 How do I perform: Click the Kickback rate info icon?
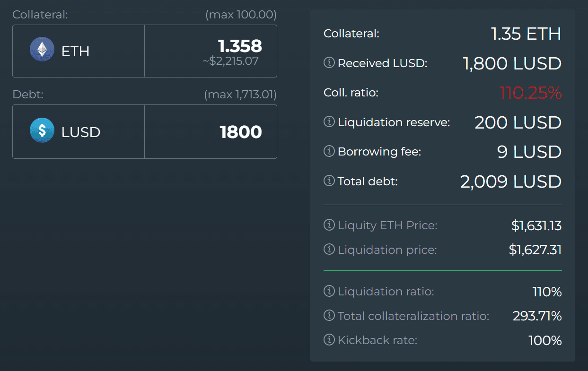pyautogui.click(x=329, y=340)
